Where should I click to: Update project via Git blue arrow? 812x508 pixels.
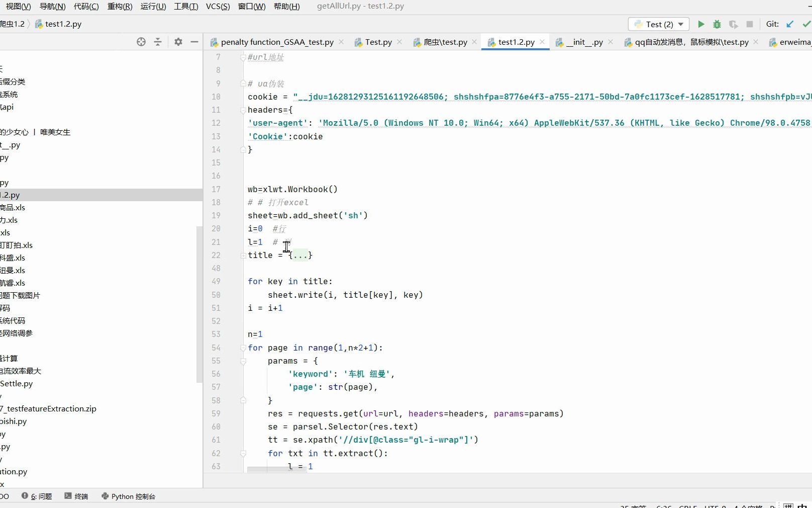pos(790,24)
